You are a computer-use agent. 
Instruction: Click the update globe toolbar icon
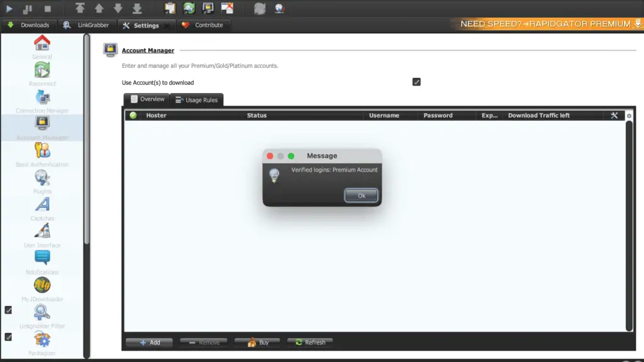[279, 8]
